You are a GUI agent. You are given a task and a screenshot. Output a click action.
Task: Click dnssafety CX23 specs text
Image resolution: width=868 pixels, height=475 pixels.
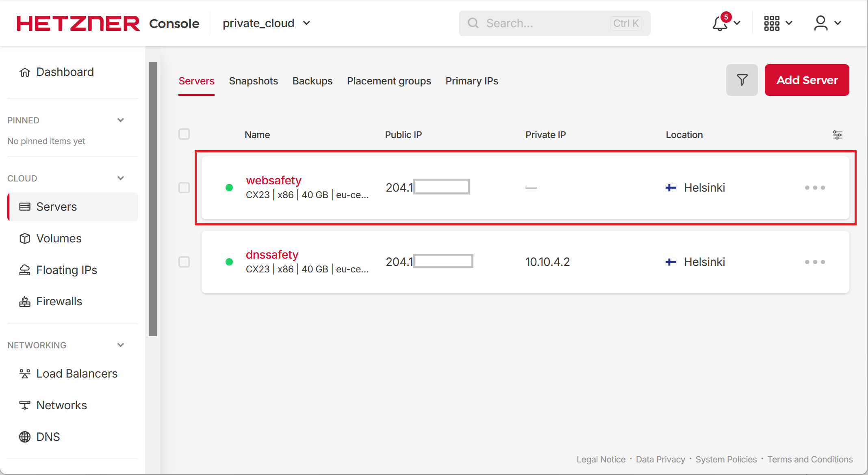pos(307,269)
